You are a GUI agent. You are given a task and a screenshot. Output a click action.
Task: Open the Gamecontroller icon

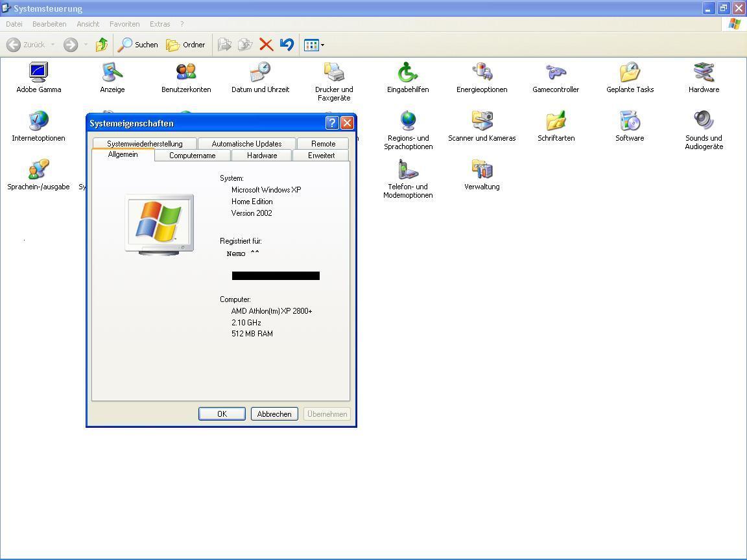coord(556,73)
